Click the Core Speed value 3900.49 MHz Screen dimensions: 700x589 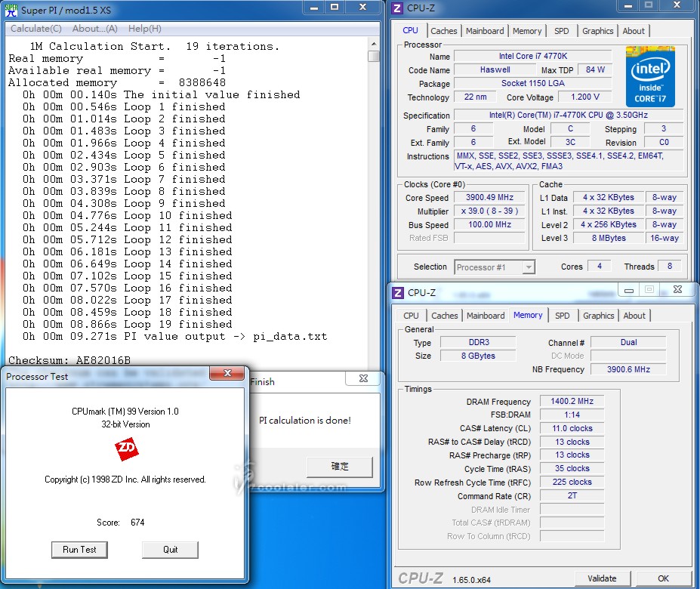489,197
